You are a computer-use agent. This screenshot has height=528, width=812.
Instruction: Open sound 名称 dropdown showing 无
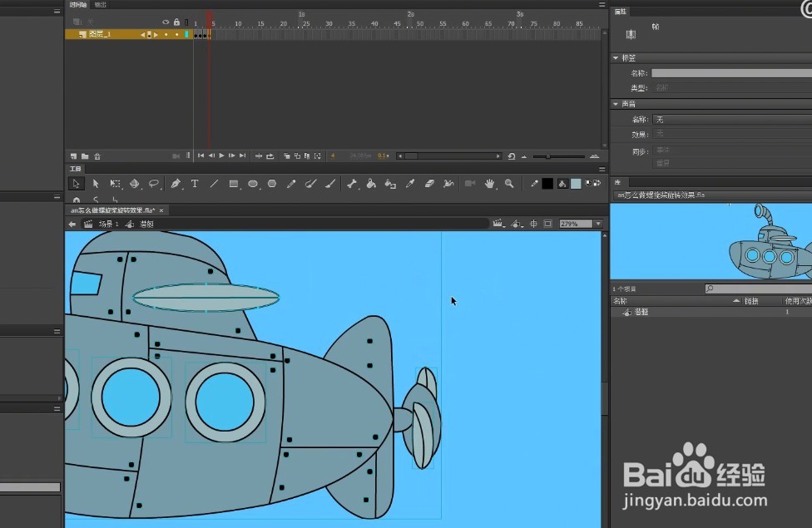click(732, 120)
